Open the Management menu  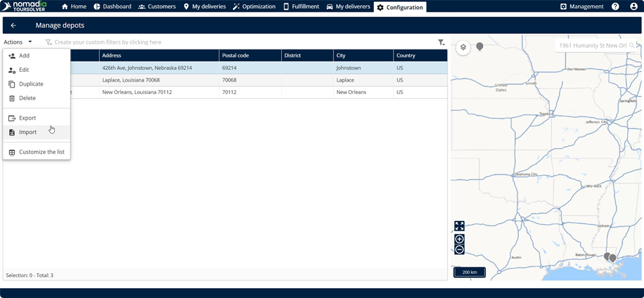point(582,7)
